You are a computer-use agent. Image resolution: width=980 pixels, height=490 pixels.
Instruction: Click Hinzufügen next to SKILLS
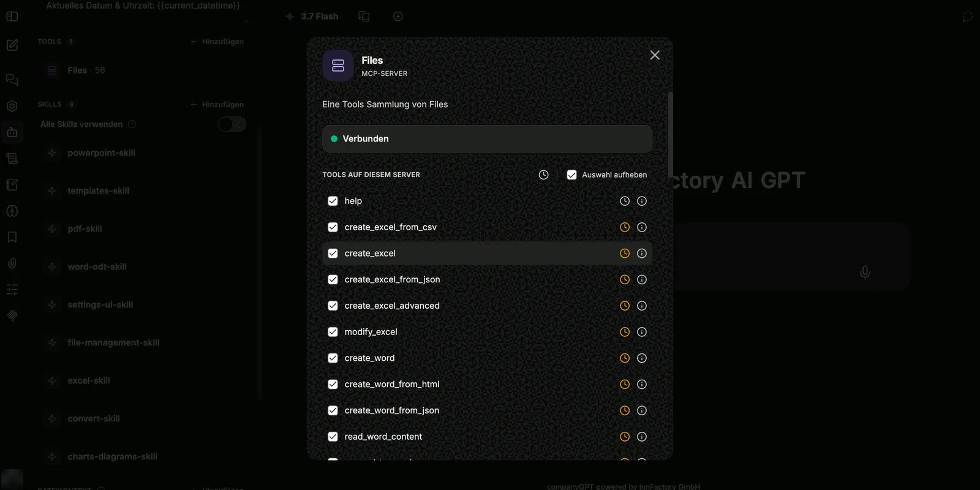217,105
